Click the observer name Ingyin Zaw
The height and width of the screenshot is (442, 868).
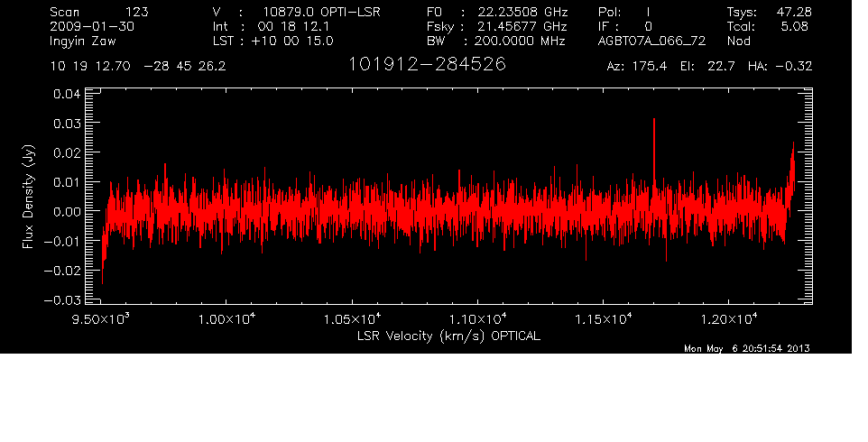[x=82, y=41]
